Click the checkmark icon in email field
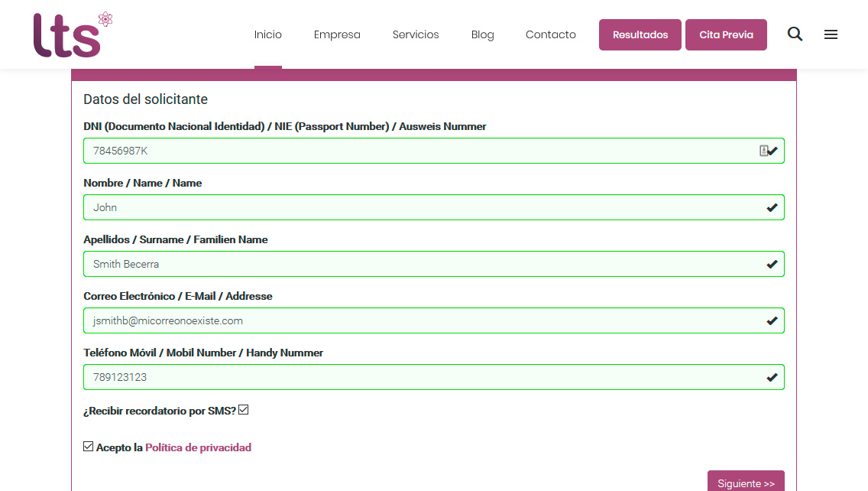 772,320
